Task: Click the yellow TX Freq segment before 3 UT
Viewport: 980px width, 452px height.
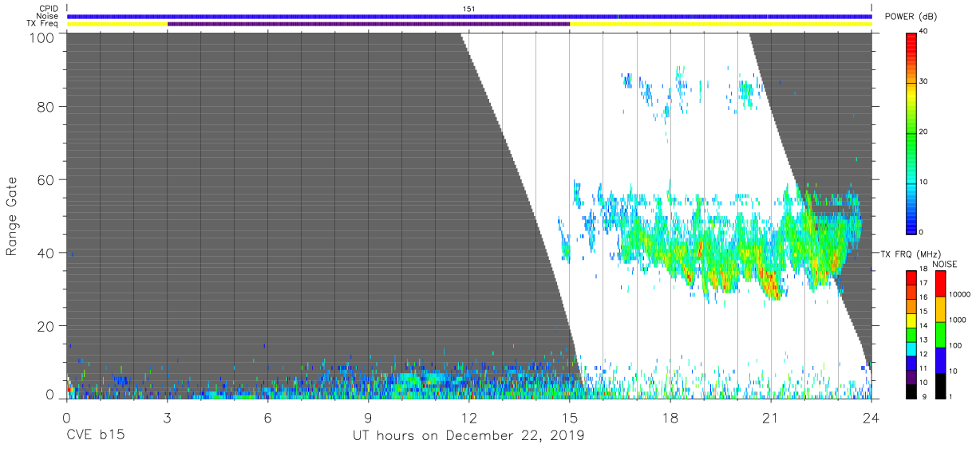Action: coord(117,24)
